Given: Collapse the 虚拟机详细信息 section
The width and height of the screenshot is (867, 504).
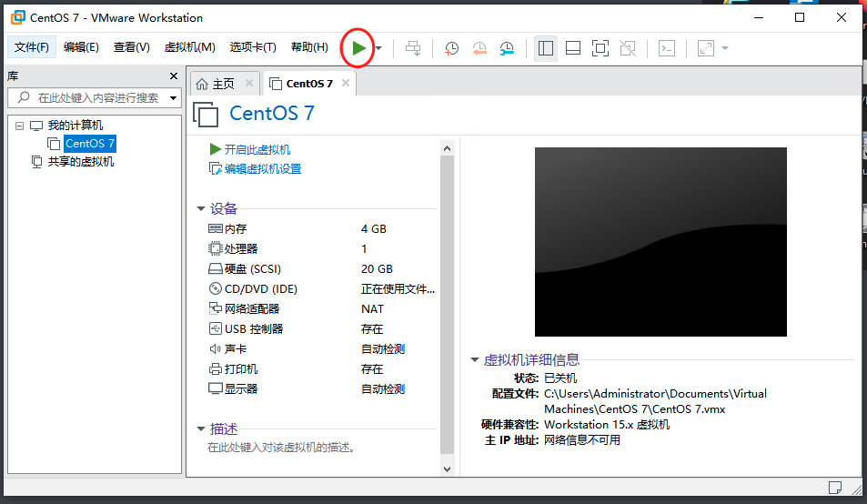Looking at the screenshot, I should (474, 359).
